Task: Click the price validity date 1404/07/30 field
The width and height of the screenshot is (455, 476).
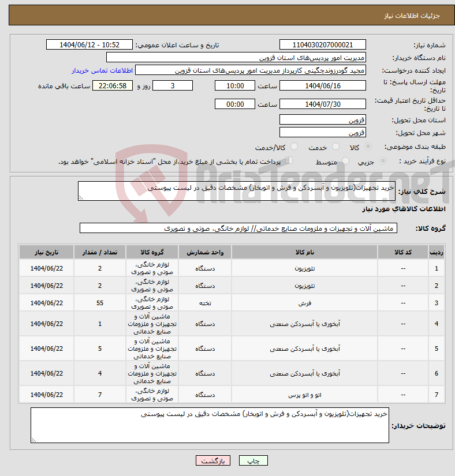Action: 323,104
